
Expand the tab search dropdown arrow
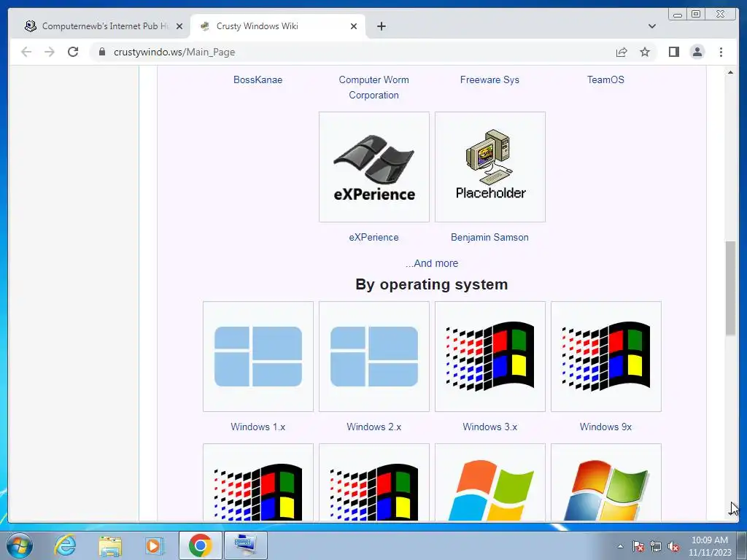pyautogui.click(x=652, y=26)
